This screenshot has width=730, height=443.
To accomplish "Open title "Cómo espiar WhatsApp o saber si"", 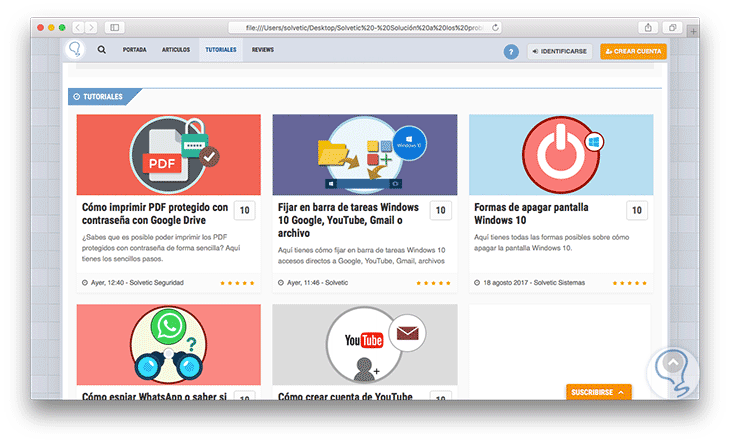I will tap(154, 396).
